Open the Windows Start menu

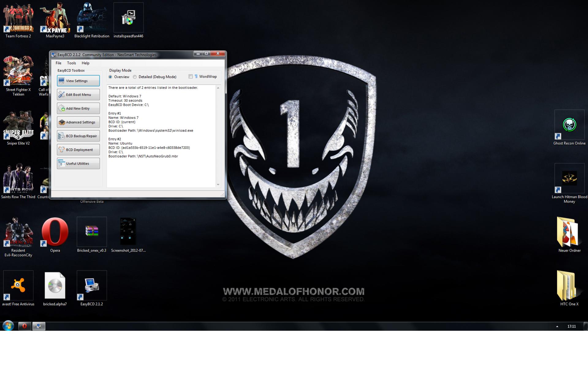click(8, 326)
